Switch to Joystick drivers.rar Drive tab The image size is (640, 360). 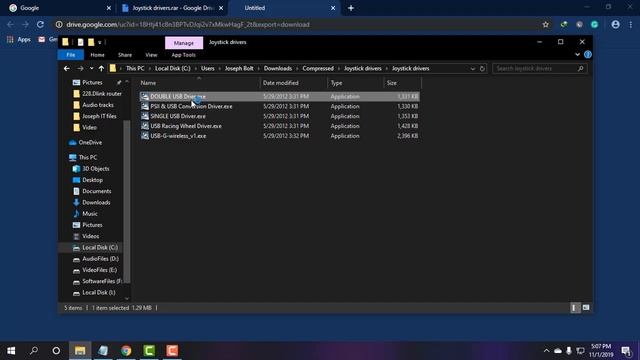(172, 8)
